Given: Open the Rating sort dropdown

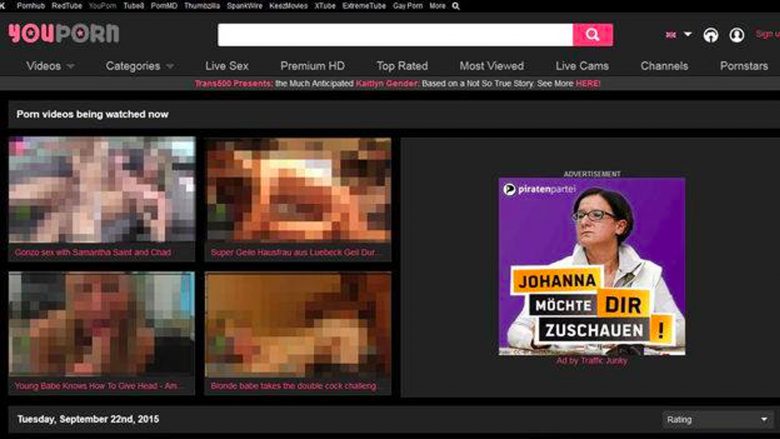Looking at the screenshot, I should click(x=717, y=420).
